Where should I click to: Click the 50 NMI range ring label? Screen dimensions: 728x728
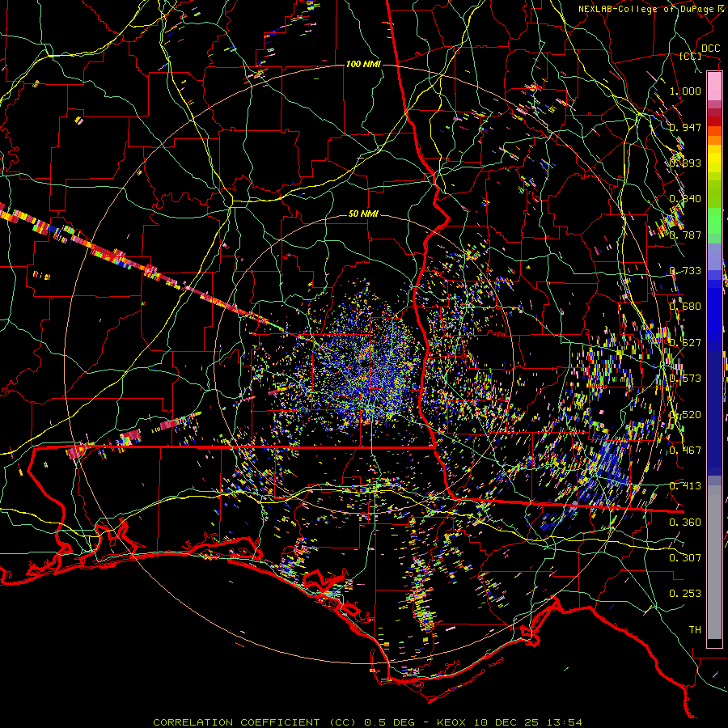[x=363, y=214]
